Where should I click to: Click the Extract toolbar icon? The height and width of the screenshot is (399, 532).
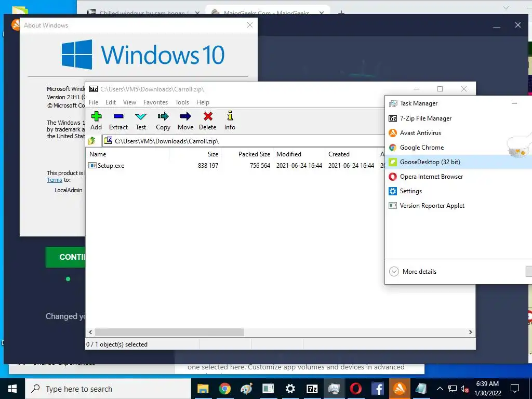click(x=118, y=121)
